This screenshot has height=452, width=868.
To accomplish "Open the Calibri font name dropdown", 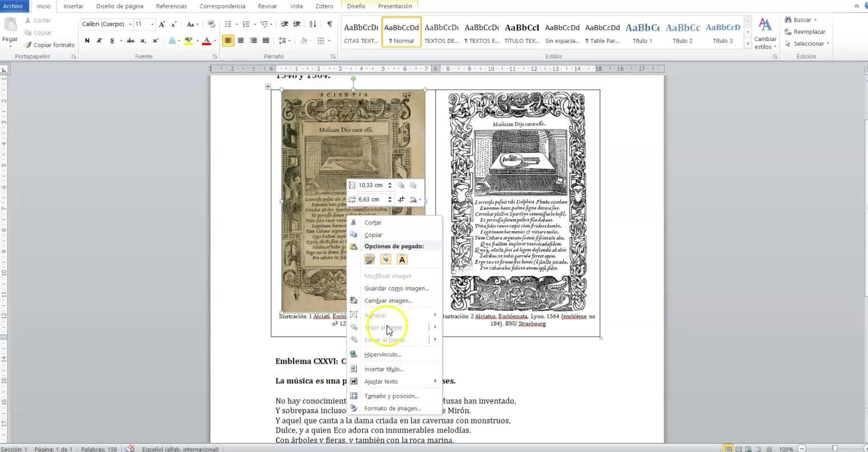I will pos(130,25).
